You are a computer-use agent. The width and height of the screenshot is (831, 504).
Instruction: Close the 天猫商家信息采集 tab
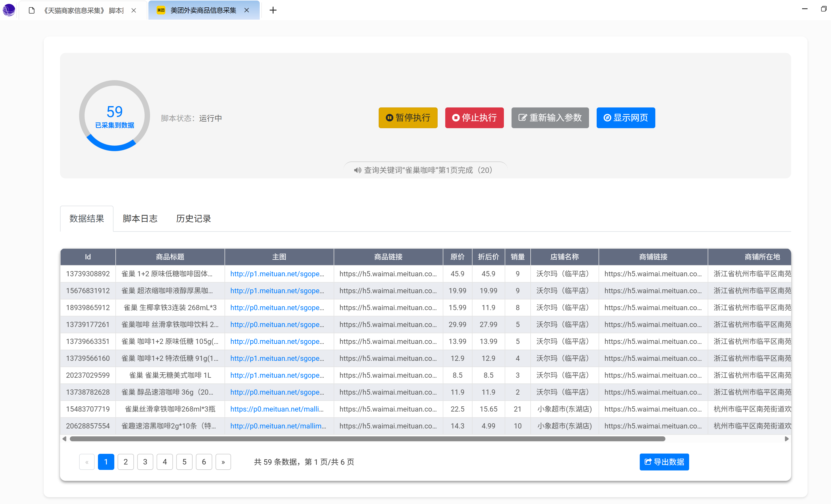(x=134, y=10)
